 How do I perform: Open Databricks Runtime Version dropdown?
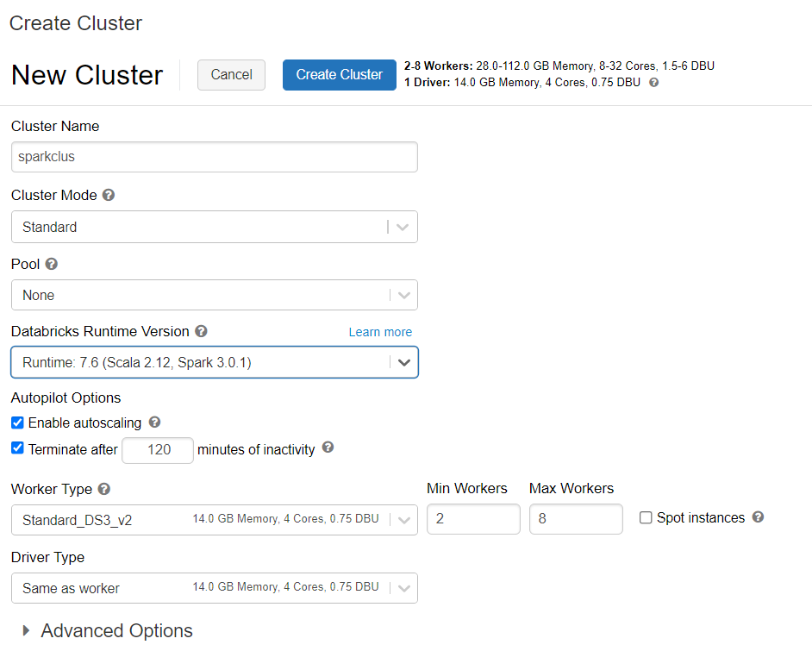[215, 362]
